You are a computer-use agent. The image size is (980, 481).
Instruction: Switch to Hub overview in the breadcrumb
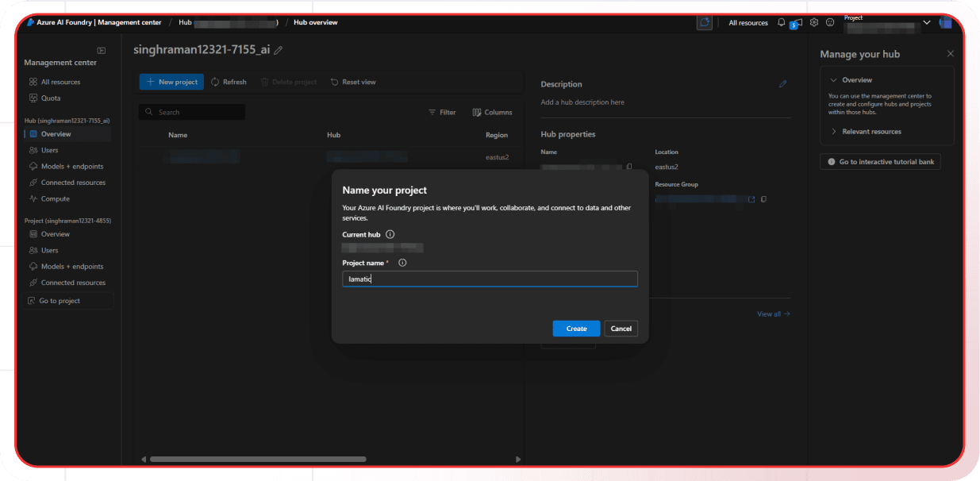[x=315, y=22]
